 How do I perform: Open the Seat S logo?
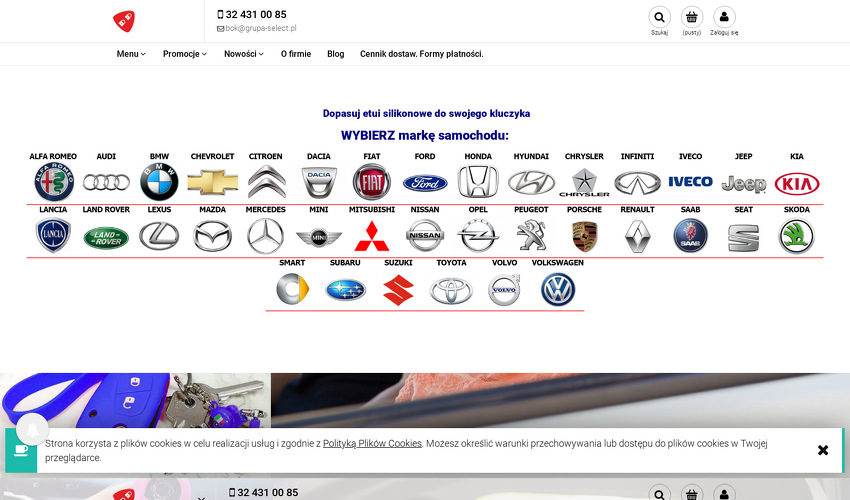pos(744,238)
